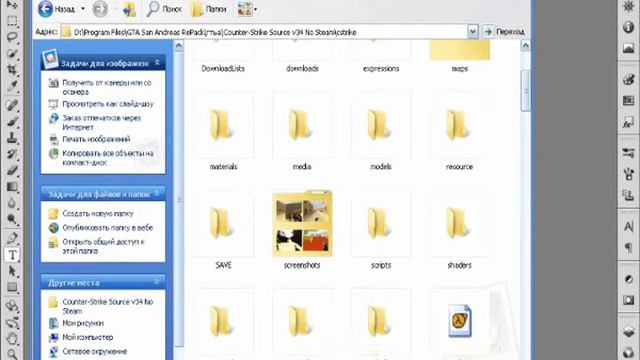Select the Zoom tool in Photoshop toolbar

click(x=12, y=354)
